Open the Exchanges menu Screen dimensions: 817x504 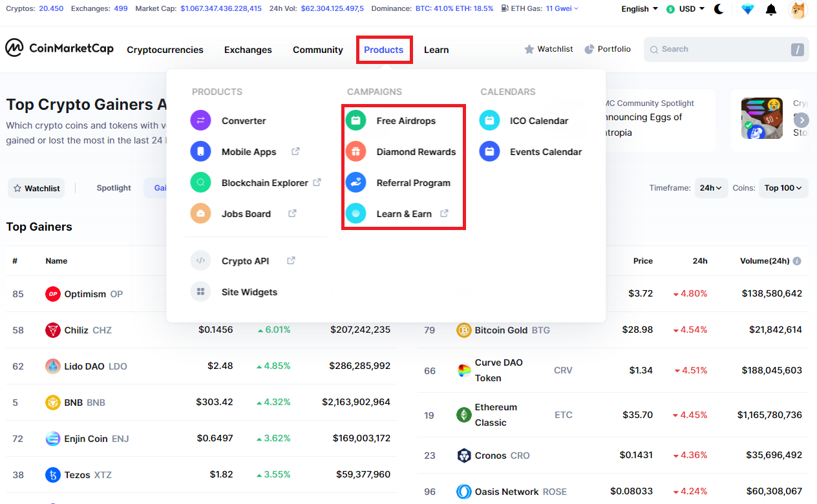248,50
